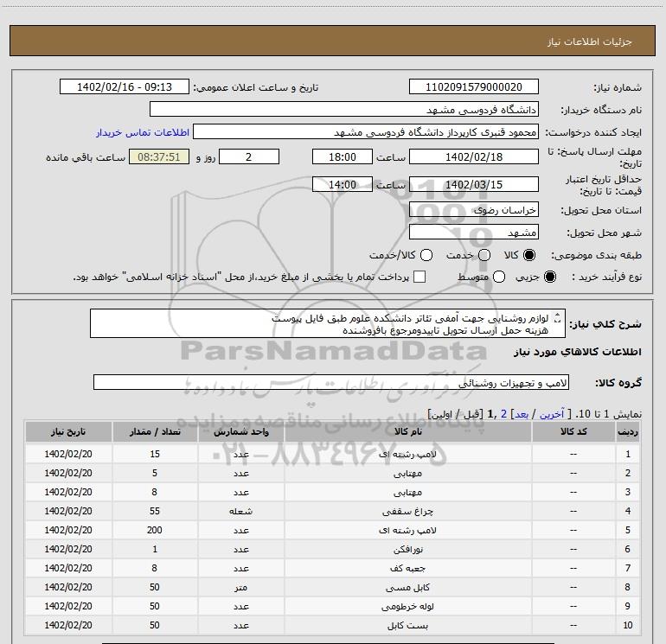Click the مشهد city field
666x644 pixels.
[x=474, y=233]
